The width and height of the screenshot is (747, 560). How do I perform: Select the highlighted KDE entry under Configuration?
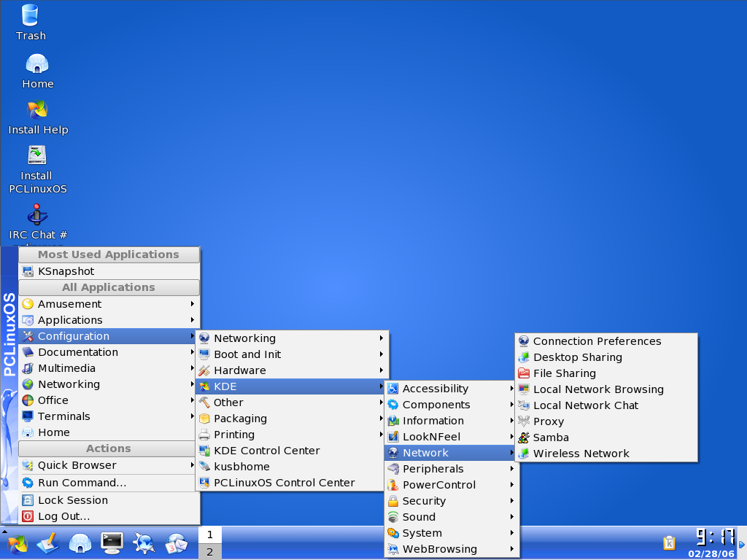pyautogui.click(x=291, y=386)
